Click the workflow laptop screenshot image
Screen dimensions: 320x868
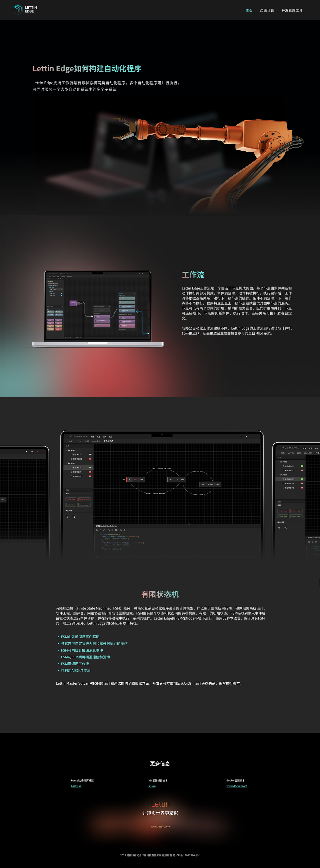[x=98, y=309]
